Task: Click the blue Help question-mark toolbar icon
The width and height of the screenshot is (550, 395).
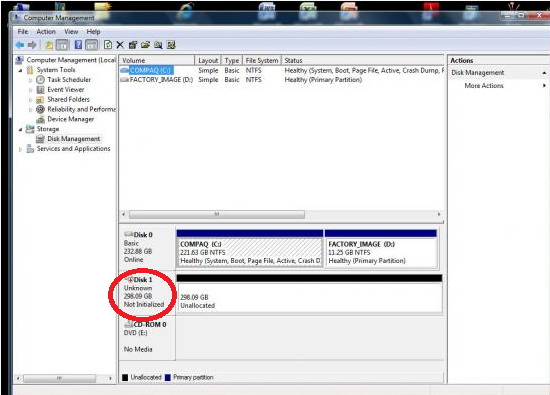Action: click(78, 45)
